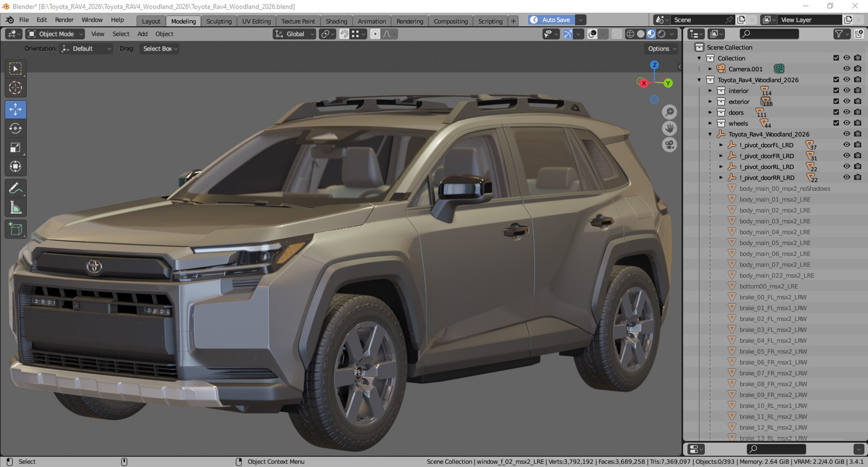
Task: Expand !_pivot_doorRR_LRD item
Action: point(721,177)
